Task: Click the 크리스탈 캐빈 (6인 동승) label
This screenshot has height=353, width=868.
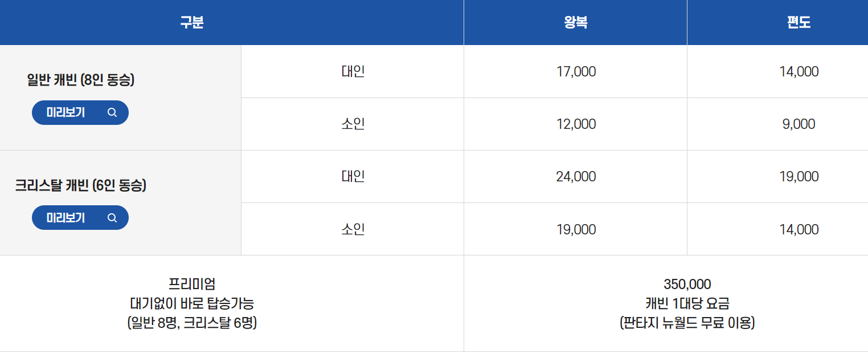Action: (80, 185)
